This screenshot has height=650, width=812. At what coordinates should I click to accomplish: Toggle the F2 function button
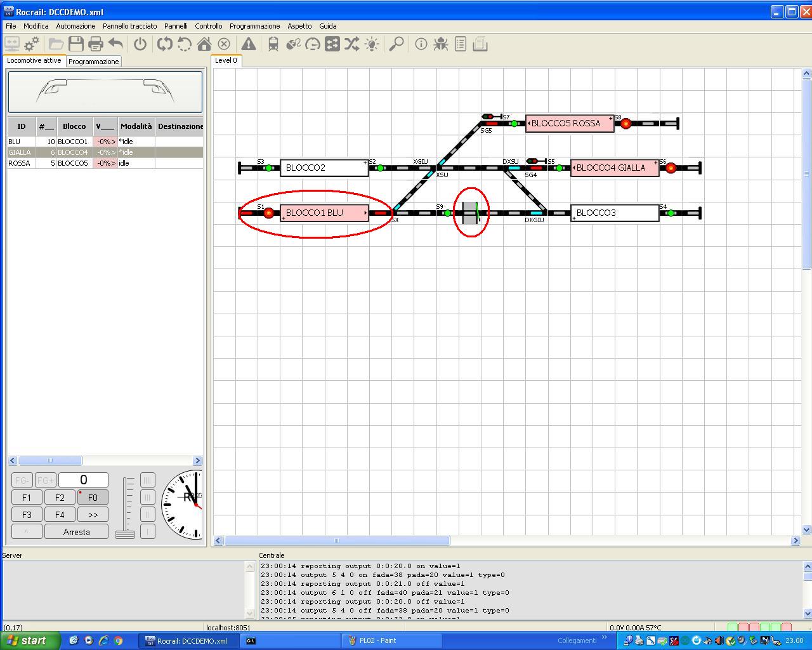(x=60, y=498)
